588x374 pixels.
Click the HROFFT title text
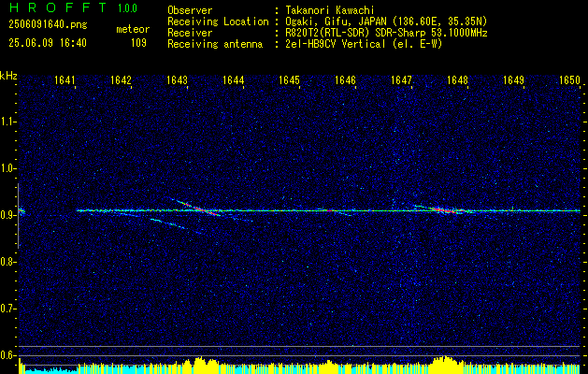click(57, 7)
